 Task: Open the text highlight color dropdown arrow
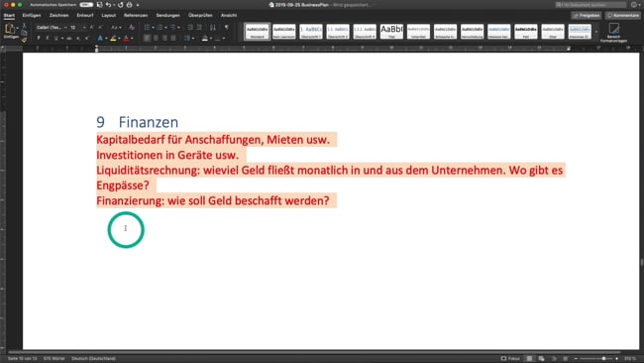[119, 39]
